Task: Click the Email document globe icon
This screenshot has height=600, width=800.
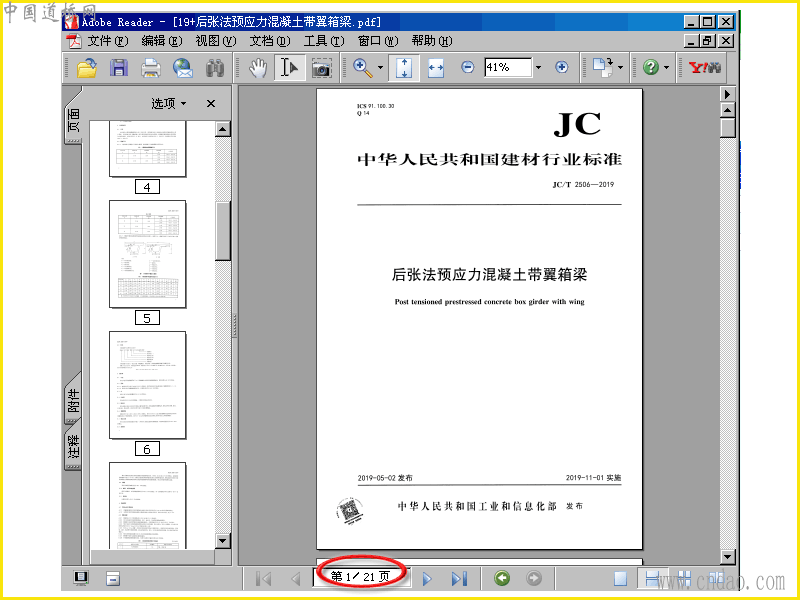Action: pyautogui.click(x=183, y=68)
